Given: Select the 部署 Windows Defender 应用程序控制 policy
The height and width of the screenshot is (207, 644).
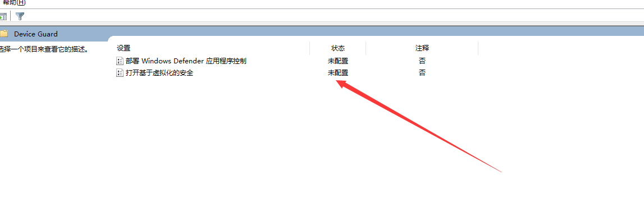Looking at the screenshot, I should (186, 61).
